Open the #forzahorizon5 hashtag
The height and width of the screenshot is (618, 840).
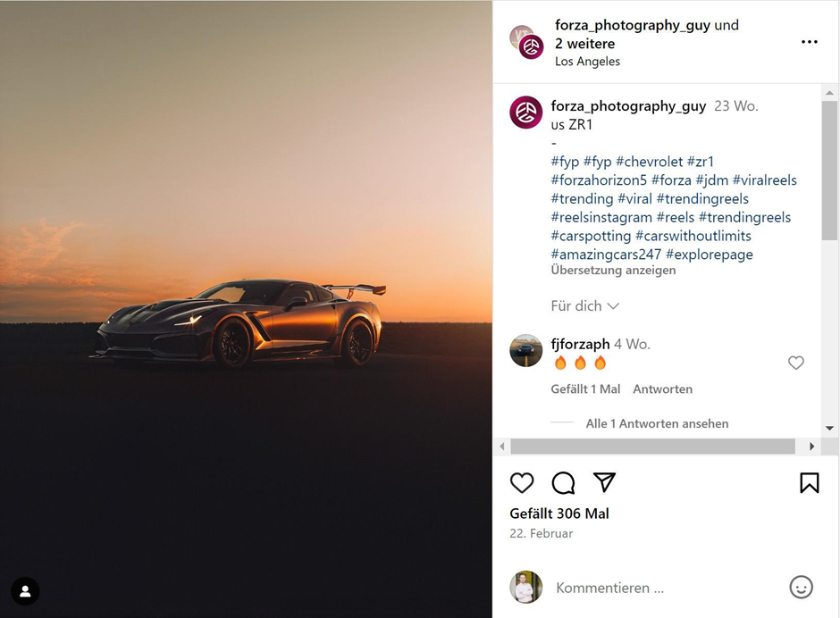pos(599,180)
